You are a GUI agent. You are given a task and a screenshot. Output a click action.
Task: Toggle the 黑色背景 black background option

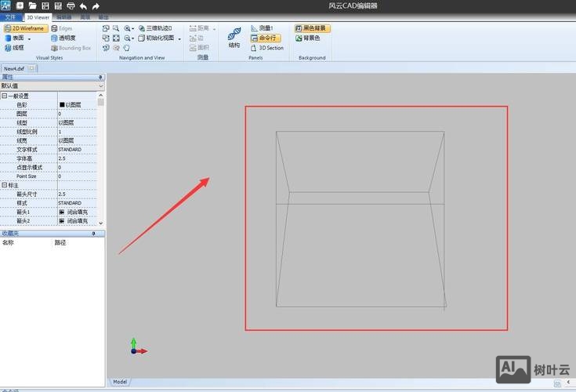(x=312, y=28)
